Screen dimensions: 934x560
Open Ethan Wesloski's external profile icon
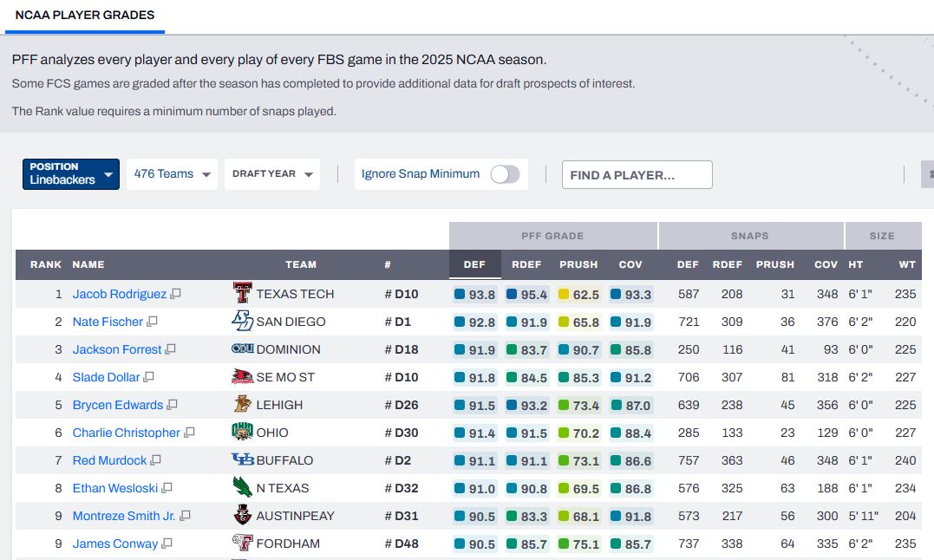pyautogui.click(x=167, y=488)
